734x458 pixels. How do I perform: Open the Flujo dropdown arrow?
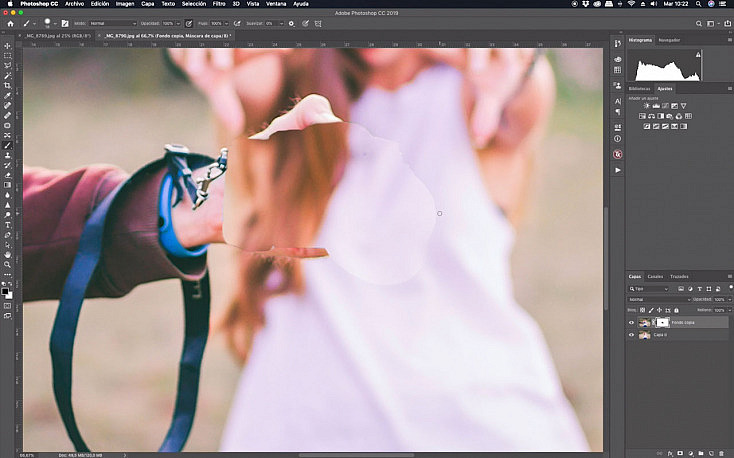click(226, 23)
